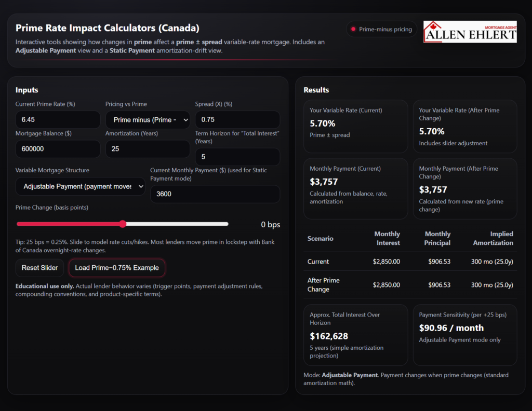The height and width of the screenshot is (411, 532).
Task: Click the Prime Change slider handle
Action: [x=123, y=224]
